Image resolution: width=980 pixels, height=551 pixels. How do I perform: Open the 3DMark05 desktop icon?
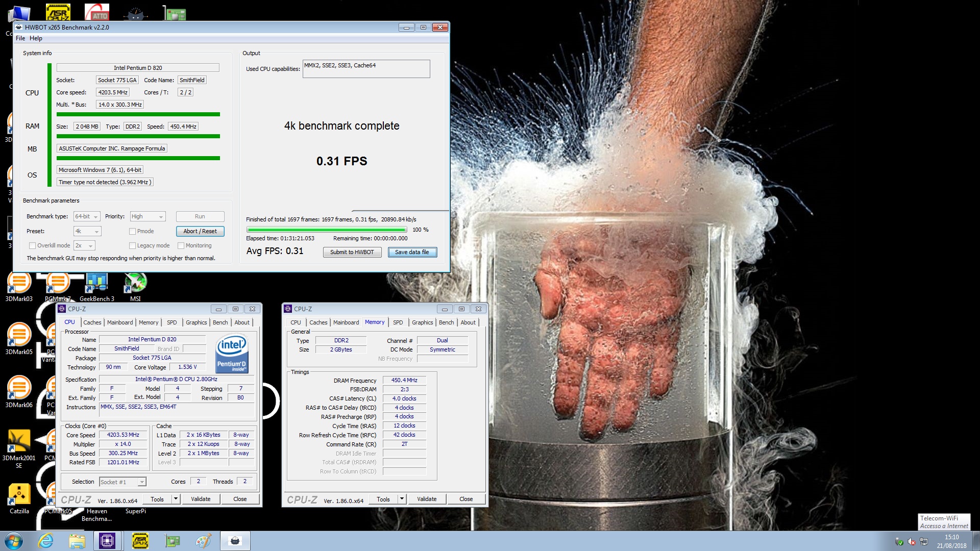pyautogui.click(x=19, y=339)
